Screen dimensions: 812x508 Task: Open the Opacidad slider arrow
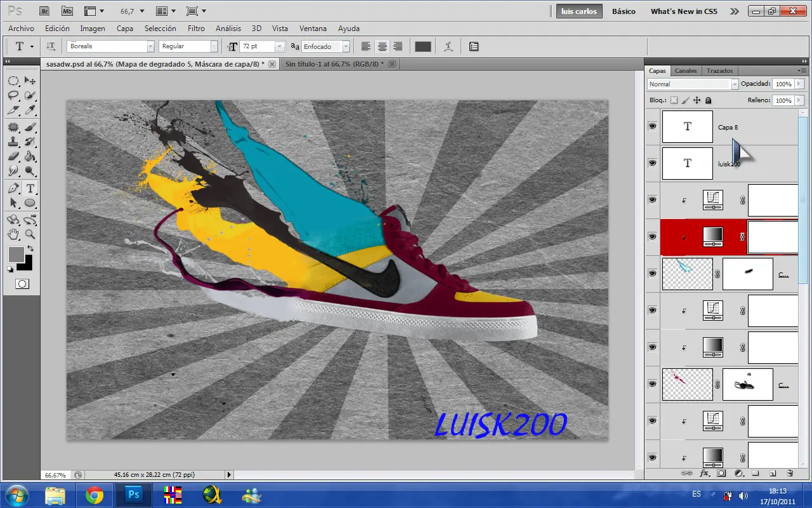click(x=799, y=84)
